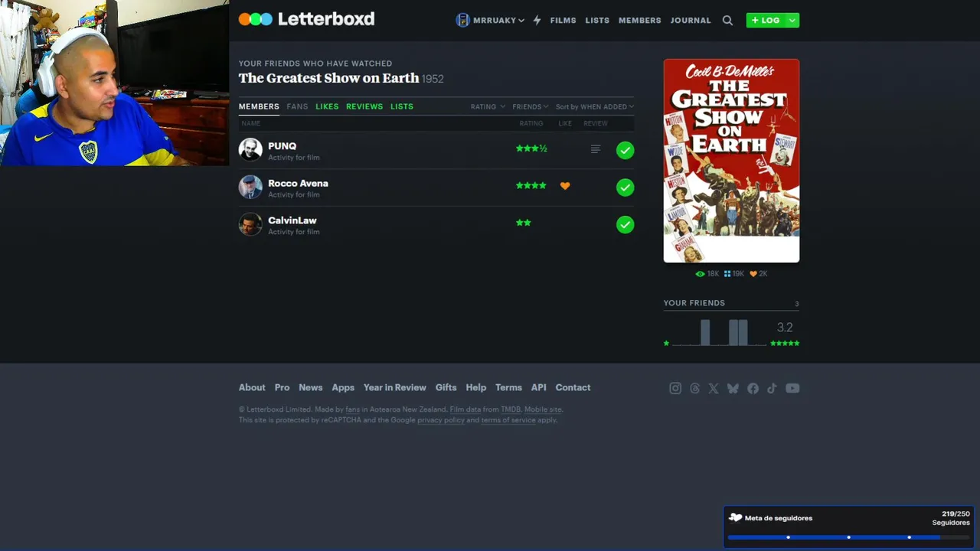Click the 18K watched eye stat
Image resolution: width=980 pixels, height=551 pixels.
(707, 273)
